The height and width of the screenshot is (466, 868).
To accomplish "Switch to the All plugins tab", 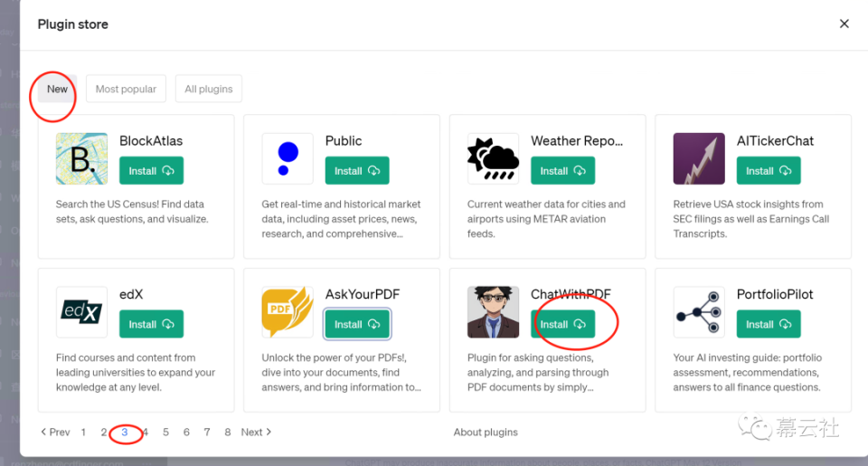I will click(x=209, y=89).
